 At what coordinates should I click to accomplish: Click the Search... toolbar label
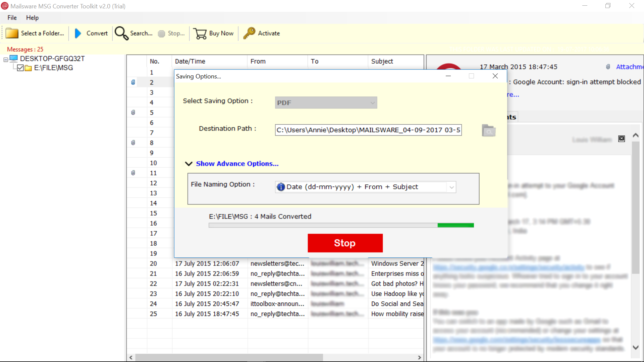141,33
